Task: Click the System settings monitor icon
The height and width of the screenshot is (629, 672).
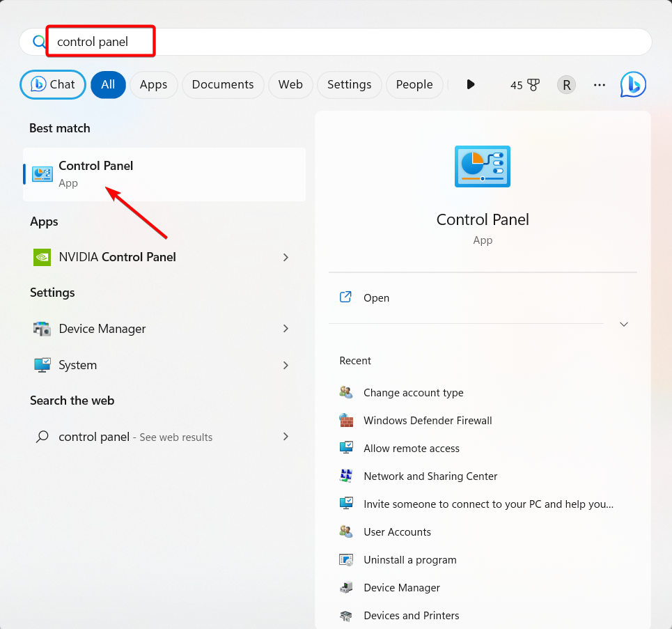Action: pyautogui.click(x=42, y=365)
